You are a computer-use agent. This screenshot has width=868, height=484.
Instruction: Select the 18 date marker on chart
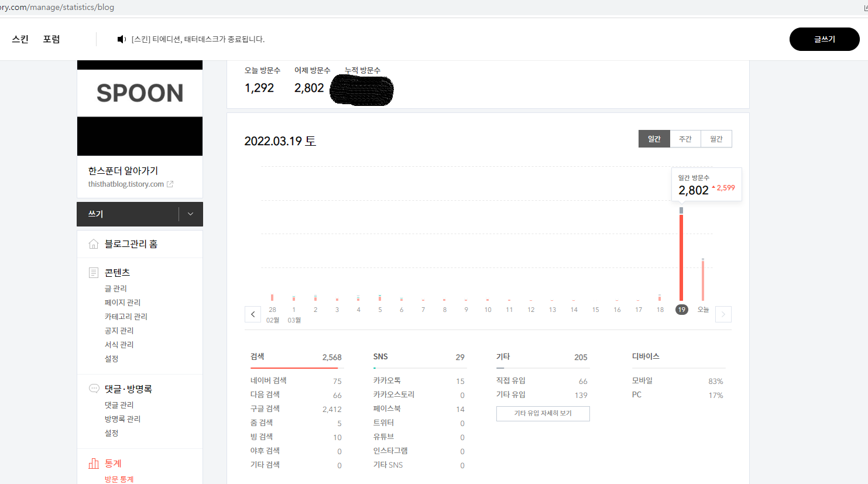tap(660, 310)
